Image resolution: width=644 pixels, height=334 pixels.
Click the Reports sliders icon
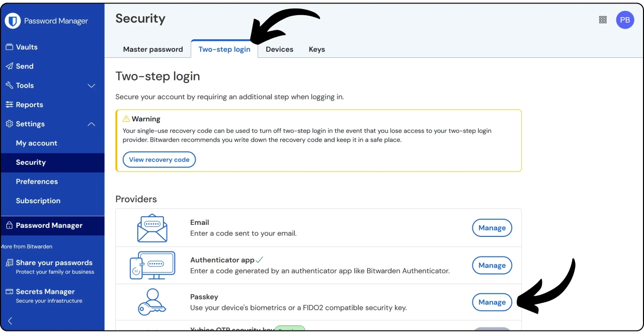9,105
